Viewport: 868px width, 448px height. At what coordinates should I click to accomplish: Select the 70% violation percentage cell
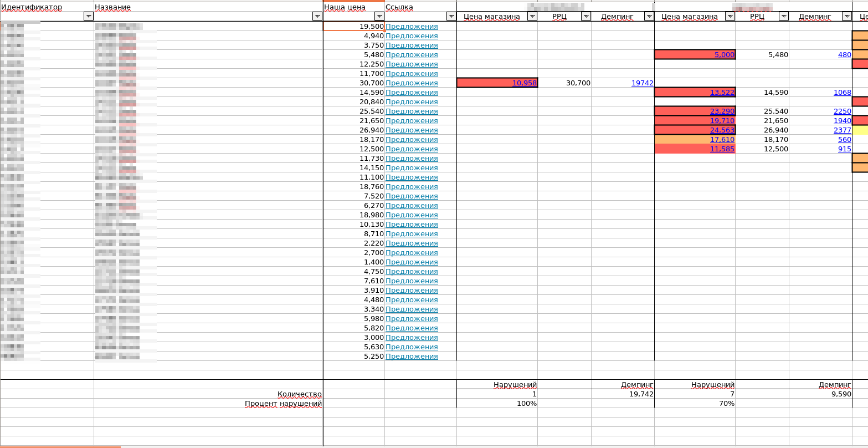[x=695, y=404]
